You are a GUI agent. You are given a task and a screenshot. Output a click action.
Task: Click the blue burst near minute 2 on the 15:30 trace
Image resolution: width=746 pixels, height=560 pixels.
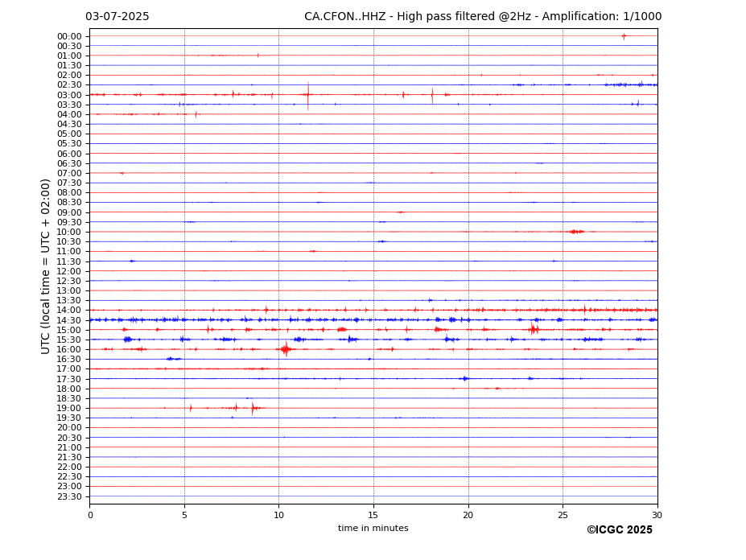click(127, 340)
